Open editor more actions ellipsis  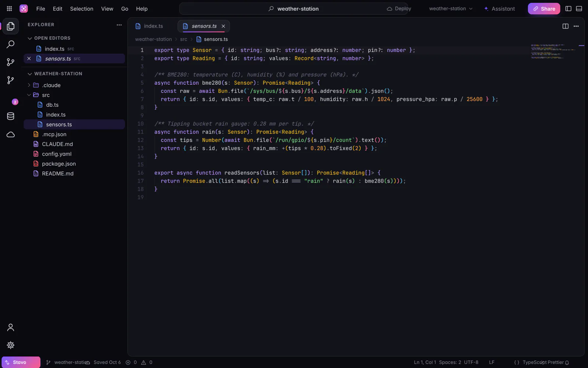pos(576,26)
